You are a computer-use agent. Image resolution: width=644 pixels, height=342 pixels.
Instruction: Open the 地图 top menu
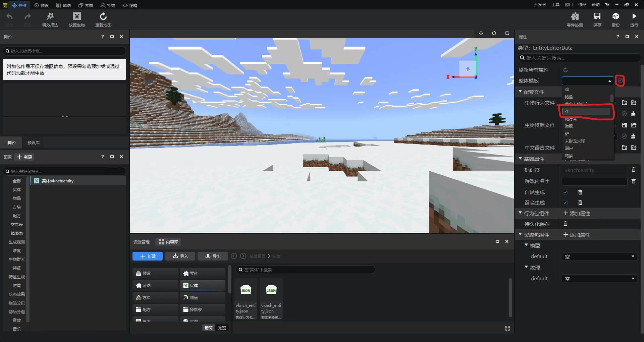pos(63,5)
